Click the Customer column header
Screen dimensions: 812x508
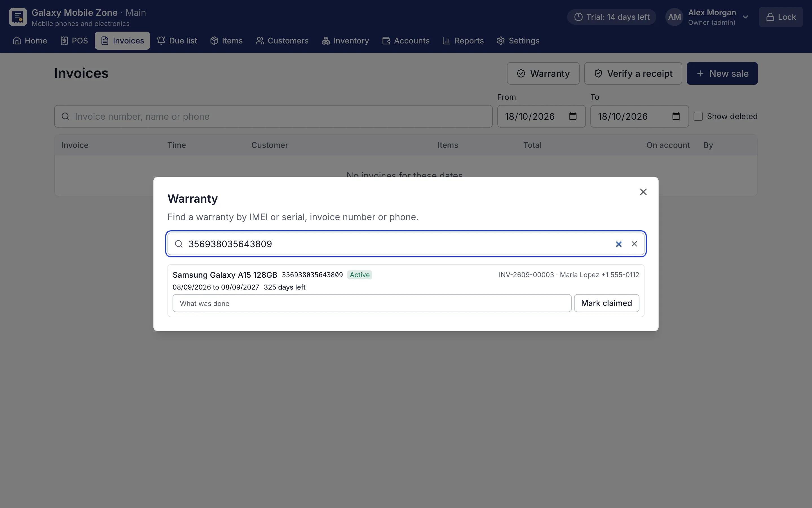[x=270, y=145]
